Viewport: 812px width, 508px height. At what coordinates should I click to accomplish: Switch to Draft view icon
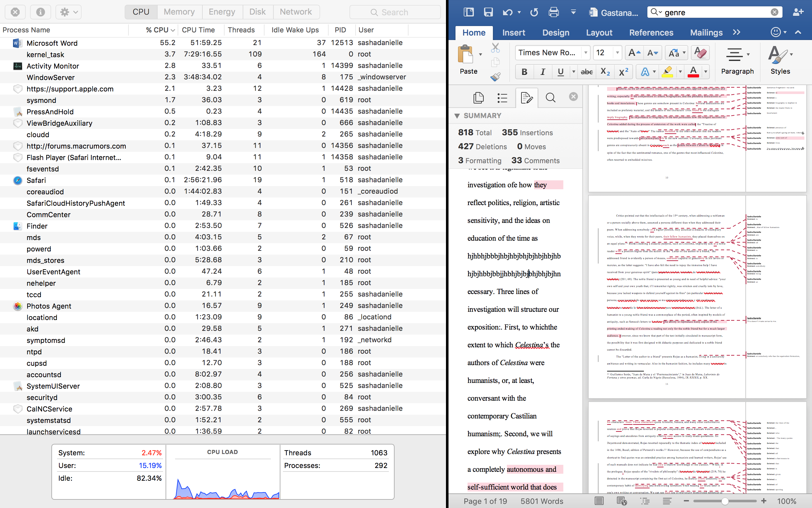[x=667, y=501]
